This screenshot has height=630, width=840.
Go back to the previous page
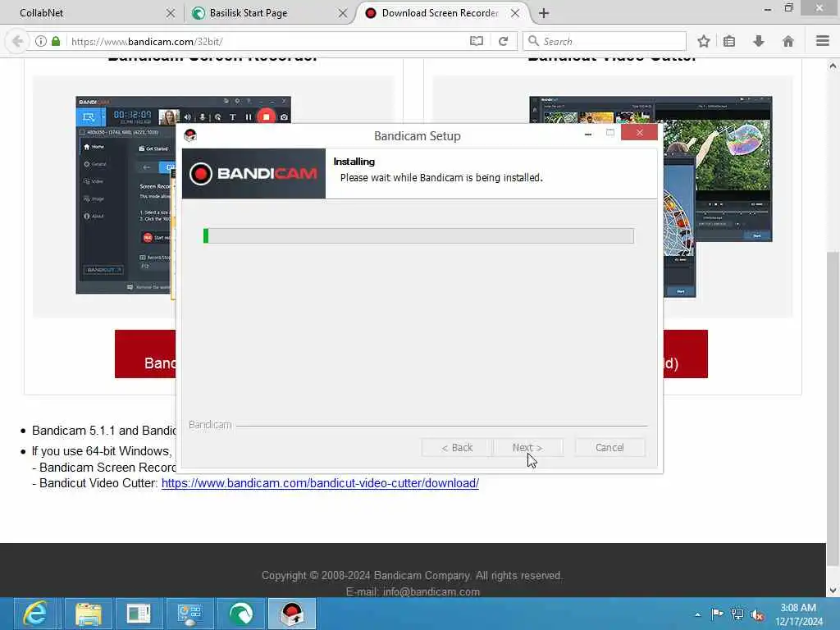[x=18, y=41]
